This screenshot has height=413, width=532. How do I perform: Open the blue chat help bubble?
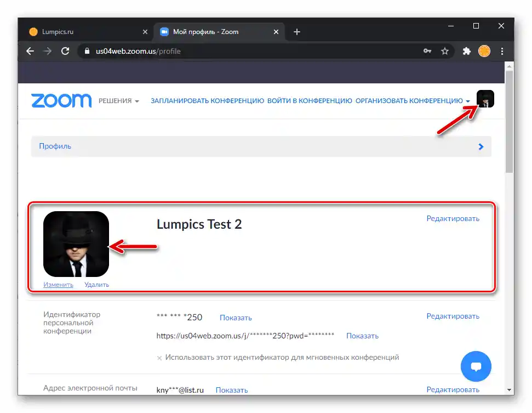coord(476,366)
